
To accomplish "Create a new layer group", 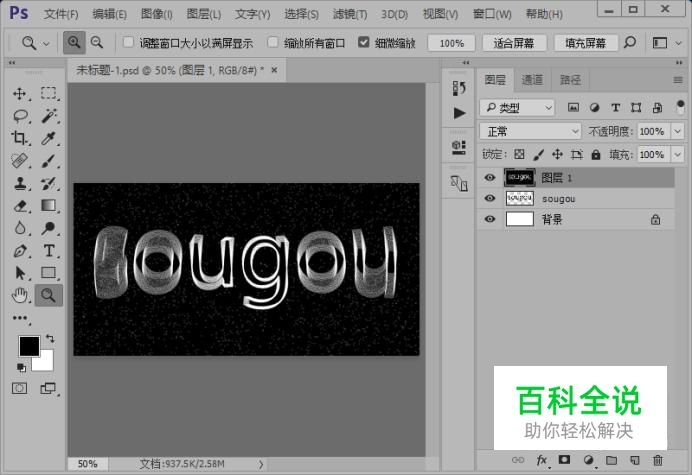I will 611,460.
